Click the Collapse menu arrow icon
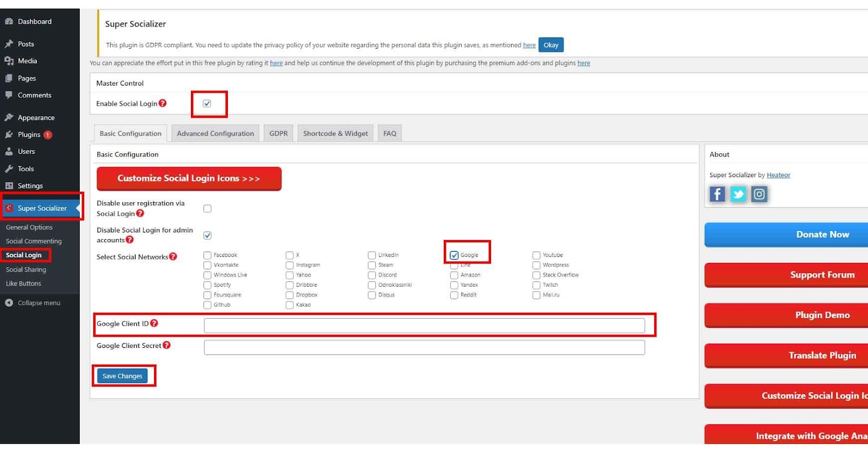The image size is (868, 452). pos(9,303)
